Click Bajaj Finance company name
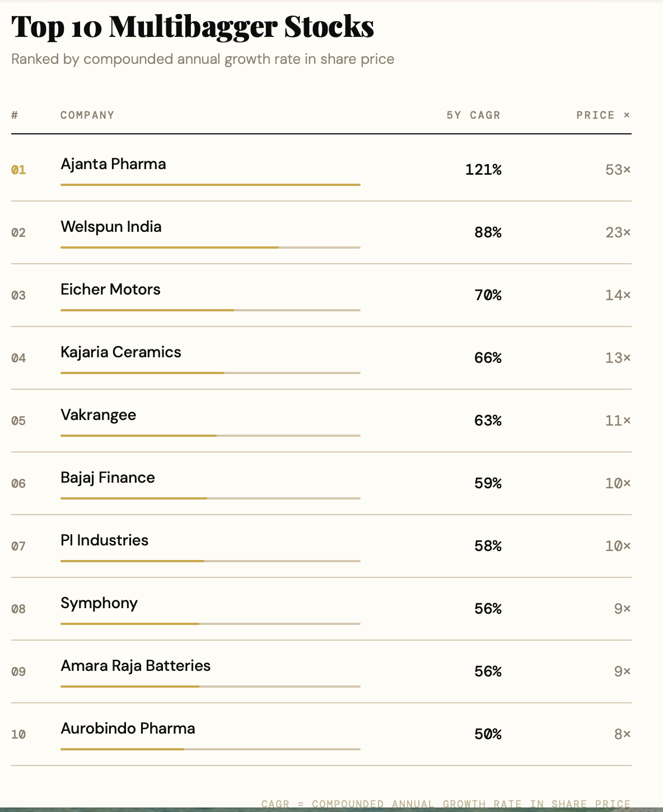Screen dimensions: 663x812 108,478
